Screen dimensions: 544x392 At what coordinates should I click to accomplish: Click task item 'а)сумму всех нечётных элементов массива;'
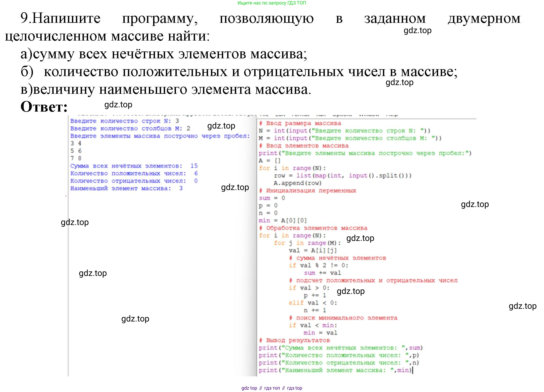(x=164, y=54)
